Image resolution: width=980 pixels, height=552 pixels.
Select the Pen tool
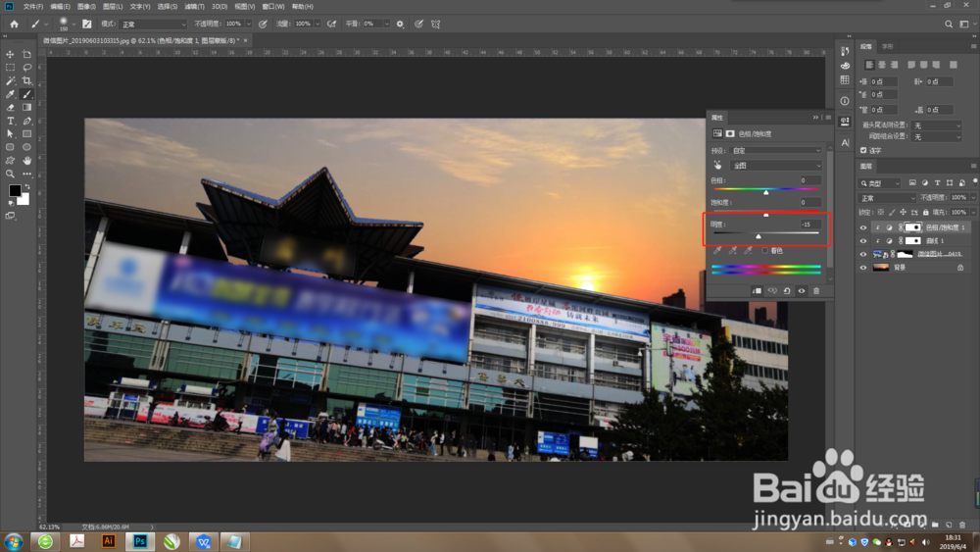pyautogui.click(x=26, y=121)
